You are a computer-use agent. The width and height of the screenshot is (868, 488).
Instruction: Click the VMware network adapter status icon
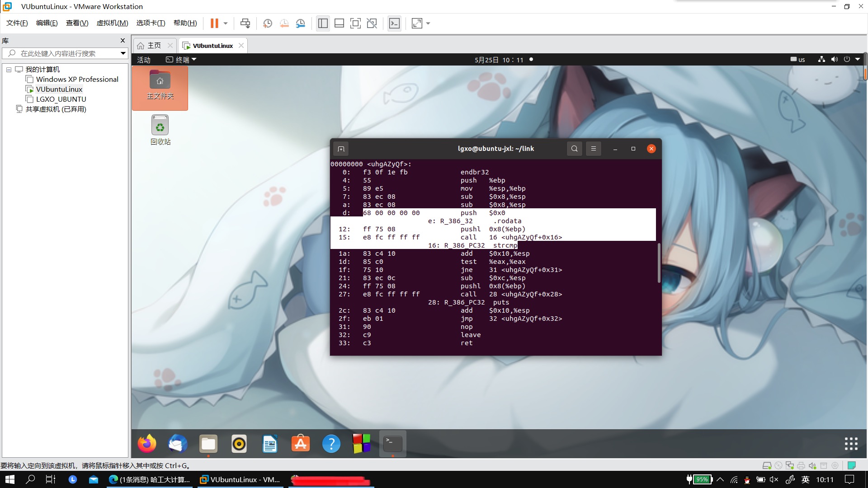(x=790, y=465)
